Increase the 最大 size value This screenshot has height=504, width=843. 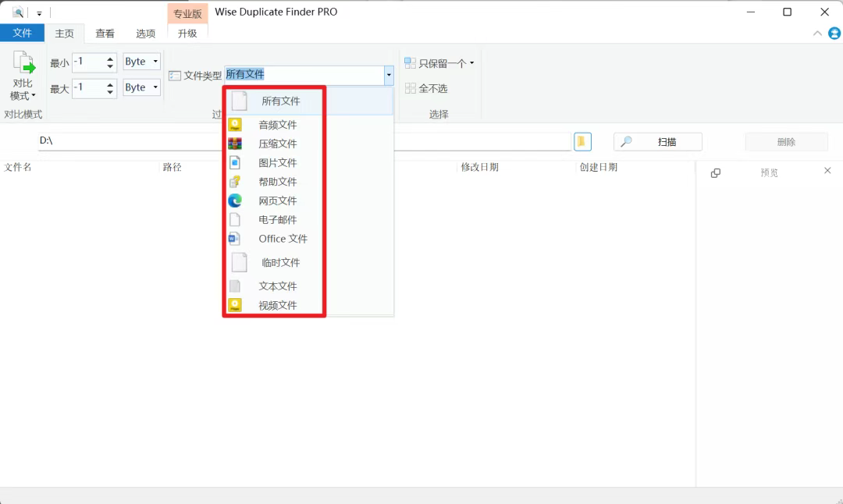tap(110, 83)
